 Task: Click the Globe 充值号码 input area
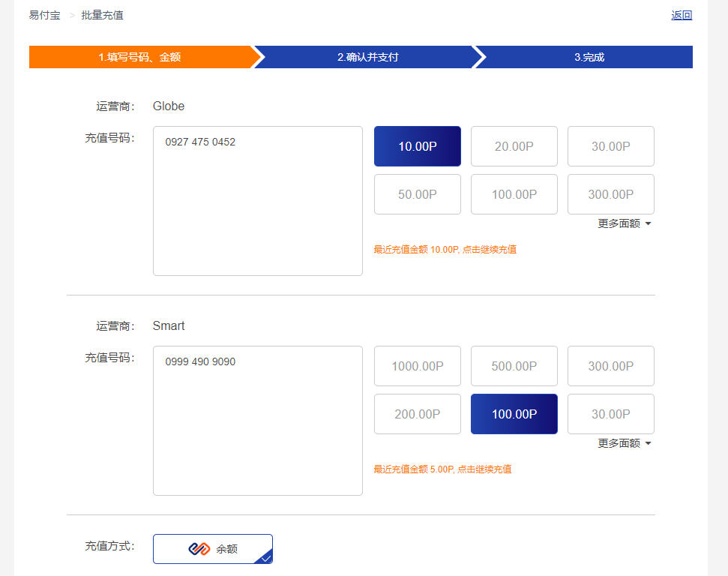click(x=257, y=201)
